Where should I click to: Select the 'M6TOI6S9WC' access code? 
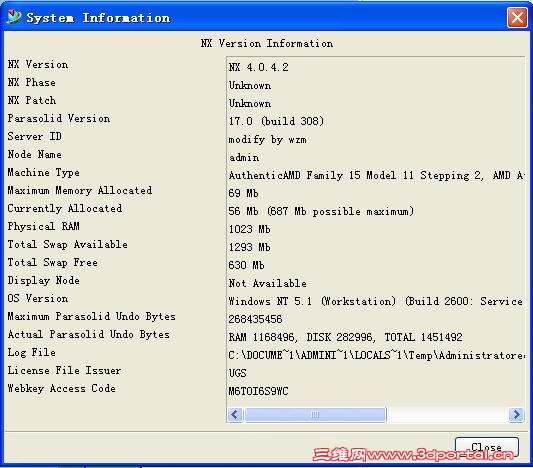[258, 391]
